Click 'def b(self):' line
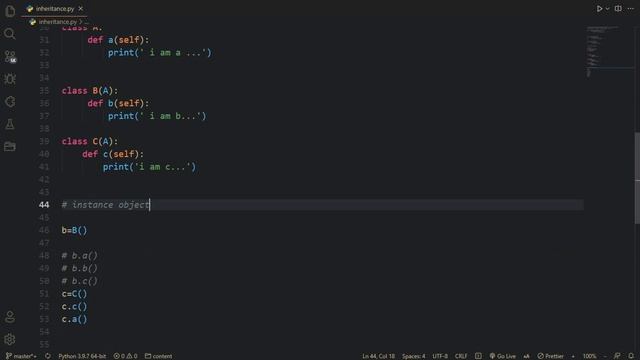The image size is (640, 360). (x=118, y=103)
